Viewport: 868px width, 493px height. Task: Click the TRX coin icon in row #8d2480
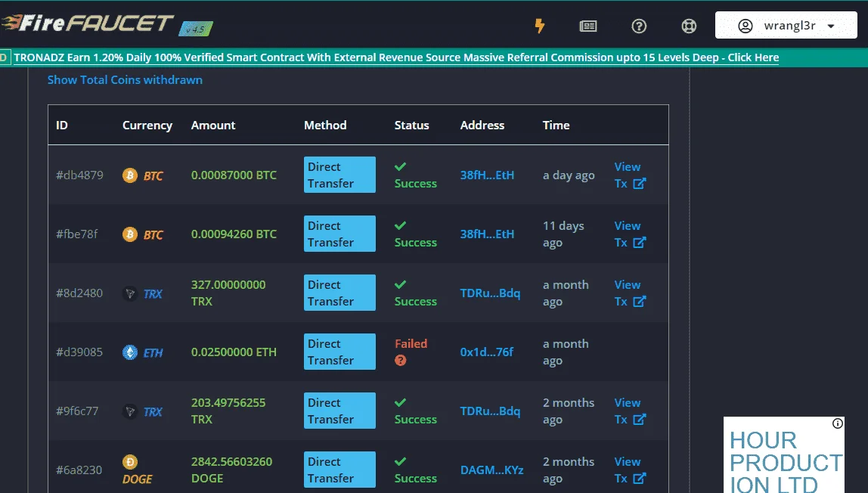coord(129,294)
